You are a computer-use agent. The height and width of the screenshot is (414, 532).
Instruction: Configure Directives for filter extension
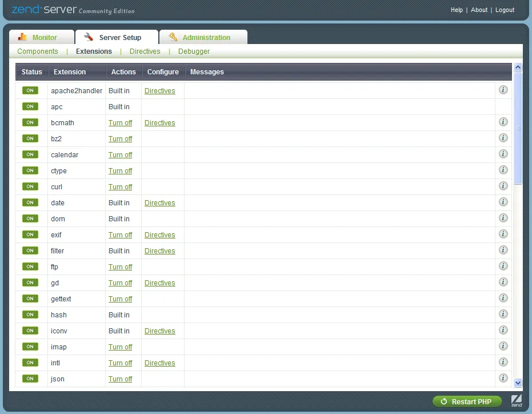click(x=160, y=250)
